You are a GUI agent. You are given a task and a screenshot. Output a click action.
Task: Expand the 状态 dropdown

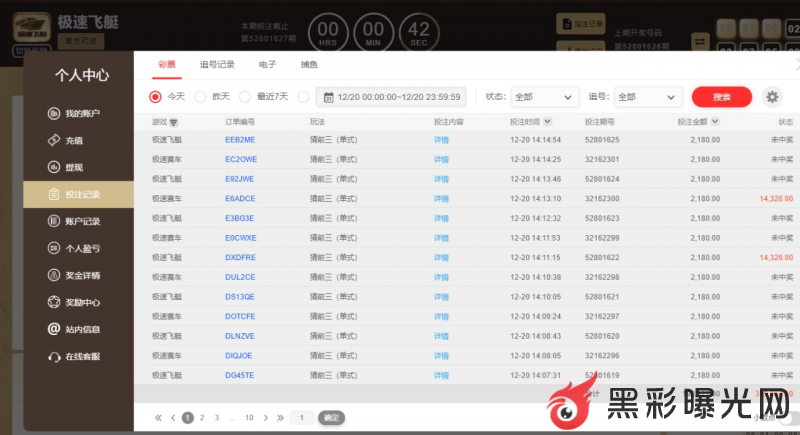[x=545, y=97]
